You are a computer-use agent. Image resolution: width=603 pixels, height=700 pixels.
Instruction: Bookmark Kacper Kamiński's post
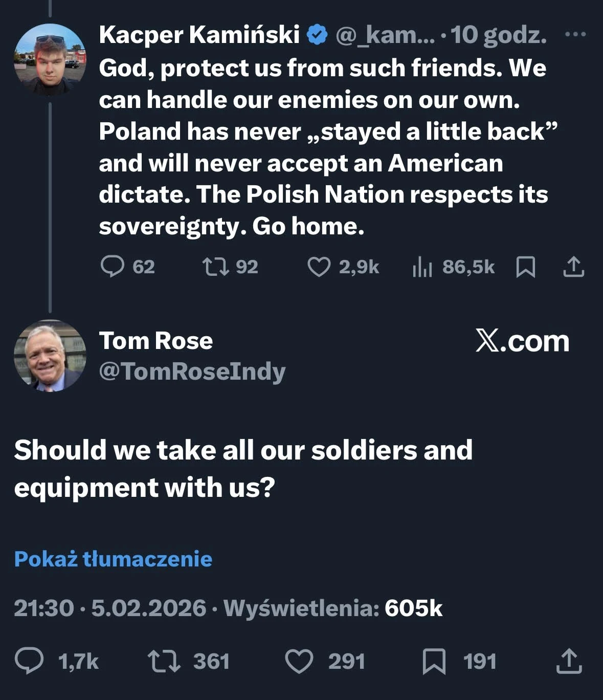click(526, 267)
